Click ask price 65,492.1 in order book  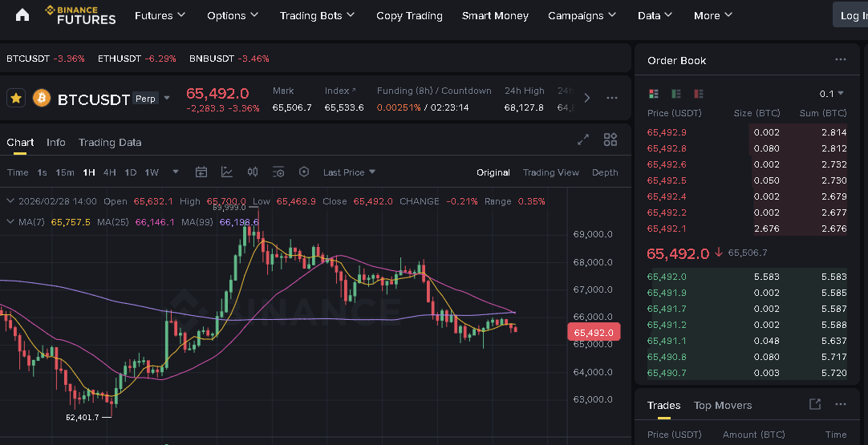click(x=667, y=229)
